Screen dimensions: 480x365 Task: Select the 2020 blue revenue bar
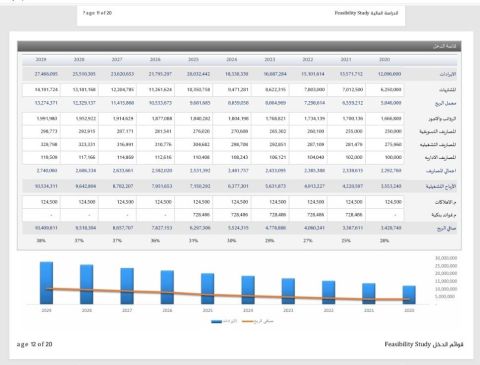(x=409, y=295)
